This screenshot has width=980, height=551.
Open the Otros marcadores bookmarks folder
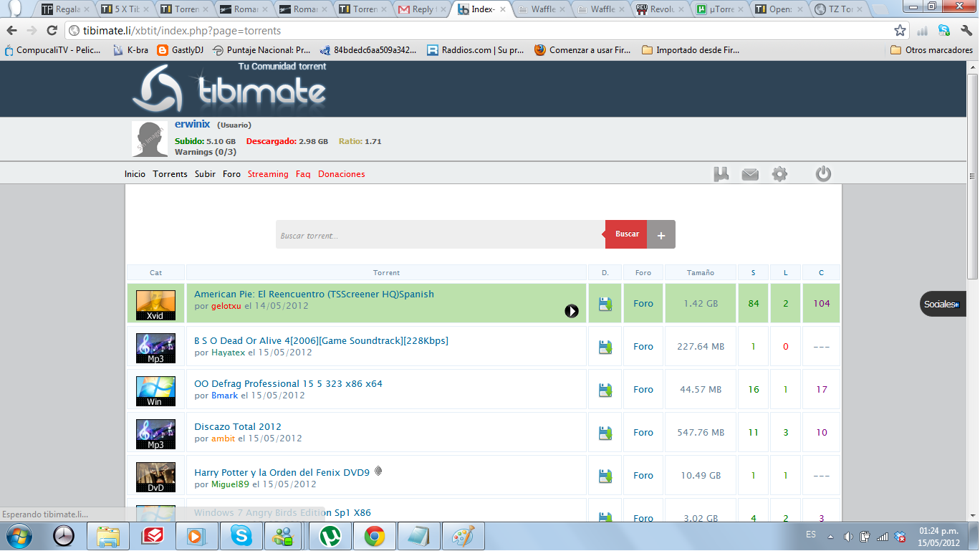click(931, 50)
